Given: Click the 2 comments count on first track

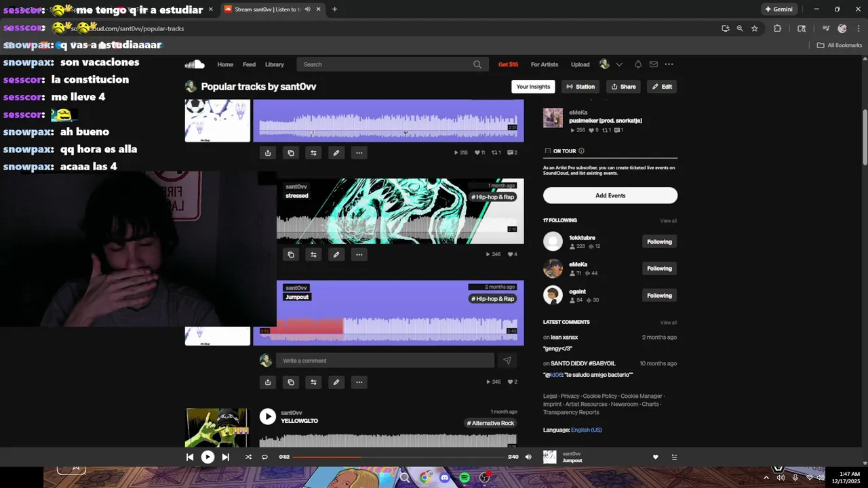Looking at the screenshot, I should pos(512,152).
